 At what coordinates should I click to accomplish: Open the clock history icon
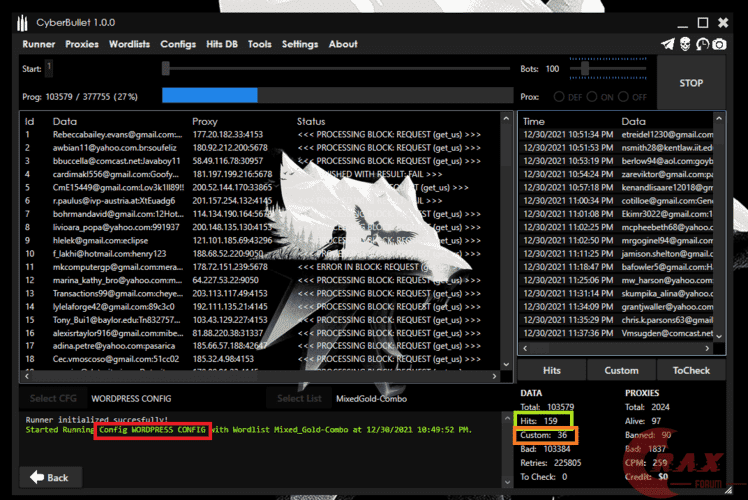point(702,44)
